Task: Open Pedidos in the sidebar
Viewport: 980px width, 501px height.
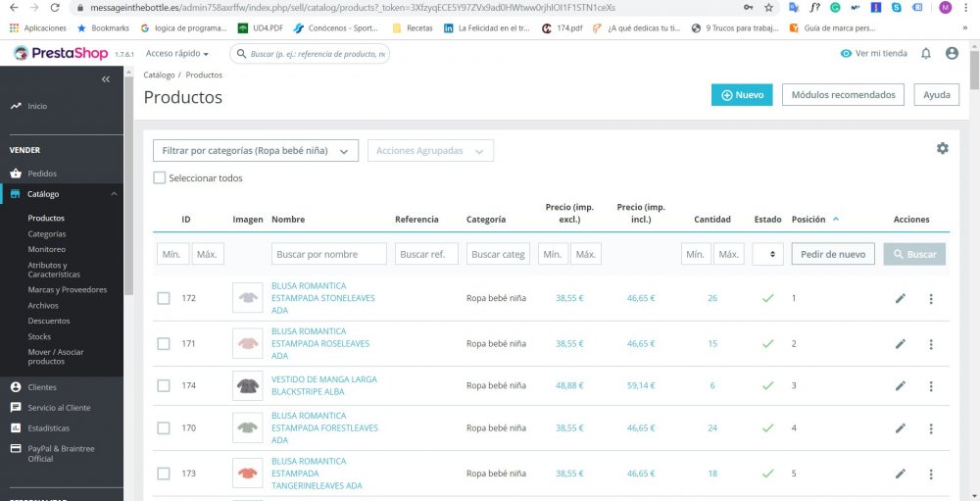Action: (42, 174)
